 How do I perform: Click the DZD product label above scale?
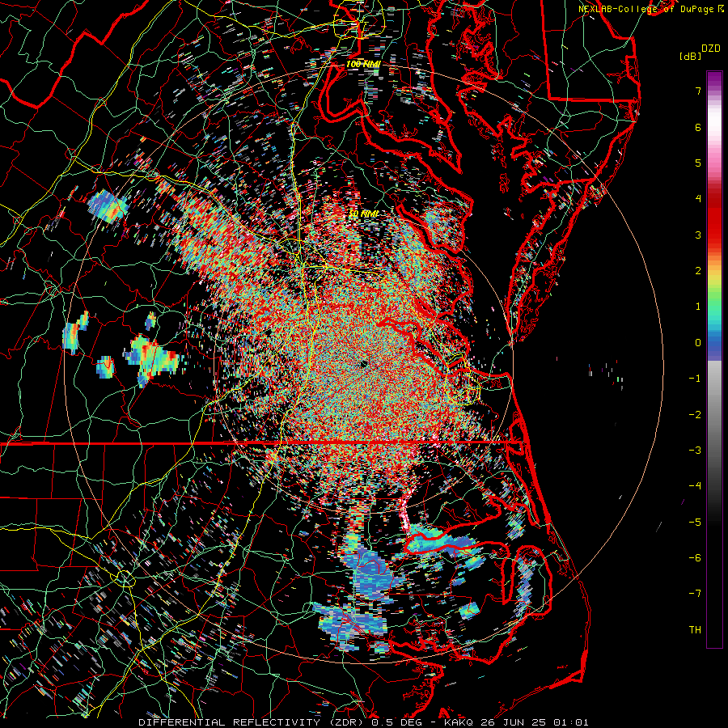pyautogui.click(x=711, y=49)
